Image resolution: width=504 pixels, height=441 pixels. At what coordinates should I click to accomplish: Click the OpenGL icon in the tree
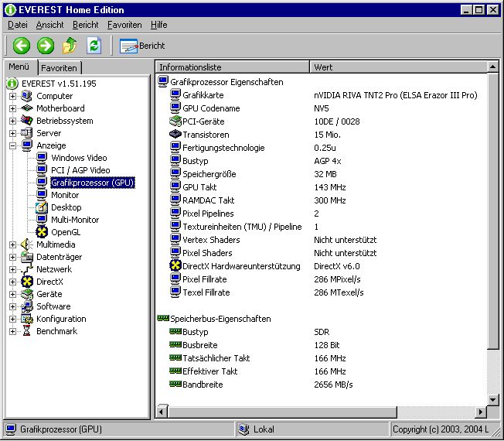pos(42,232)
